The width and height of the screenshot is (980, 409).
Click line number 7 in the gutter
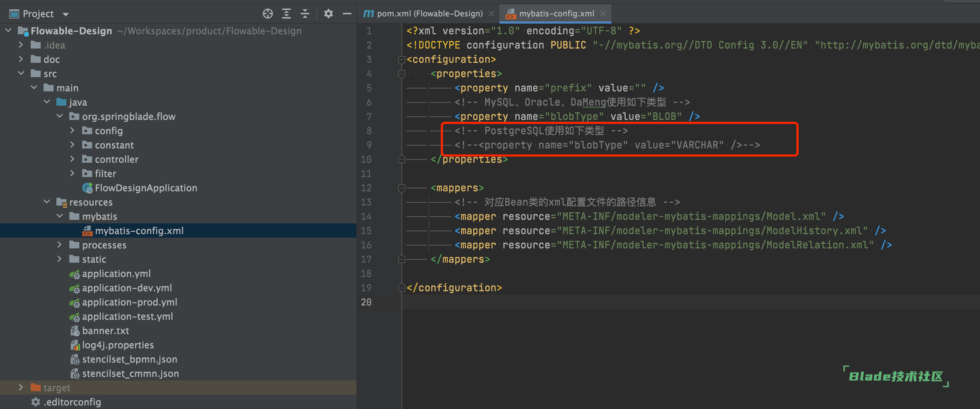pyautogui.click(x=369, y=116)
